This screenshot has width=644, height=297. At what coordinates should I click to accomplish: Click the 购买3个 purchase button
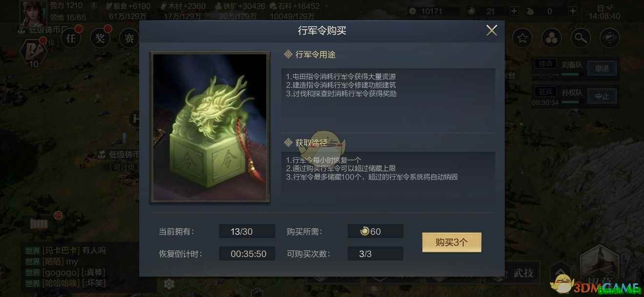(x=452, y=242)
